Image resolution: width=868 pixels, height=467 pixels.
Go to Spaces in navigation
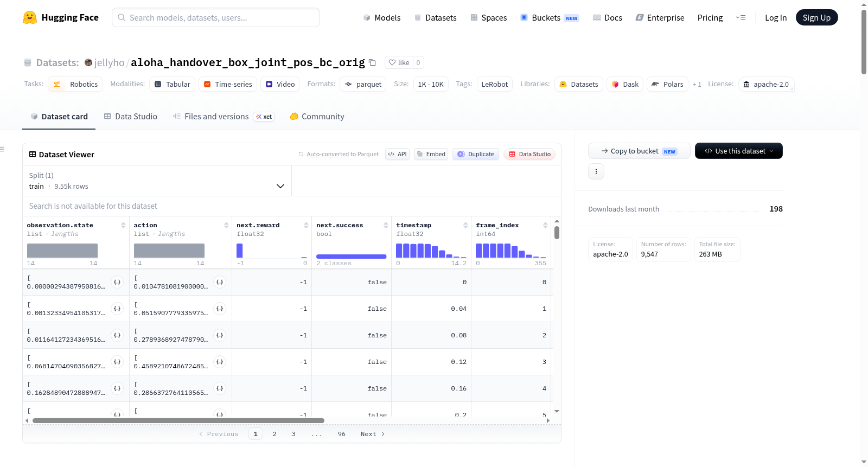point(488,17)
